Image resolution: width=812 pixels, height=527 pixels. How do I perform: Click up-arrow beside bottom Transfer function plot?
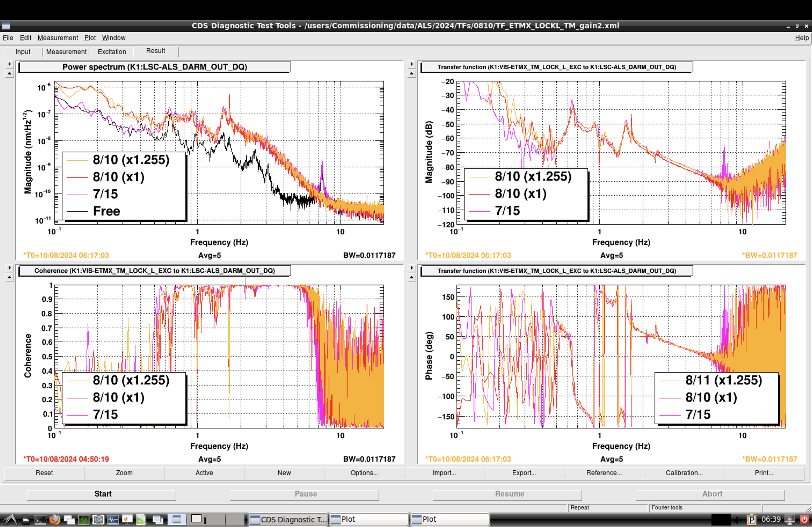[412, 277]
